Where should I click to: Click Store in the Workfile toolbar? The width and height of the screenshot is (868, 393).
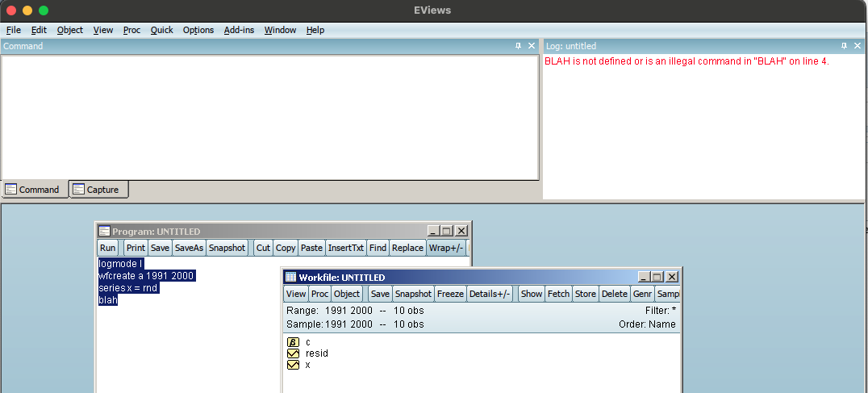point(586,294)
